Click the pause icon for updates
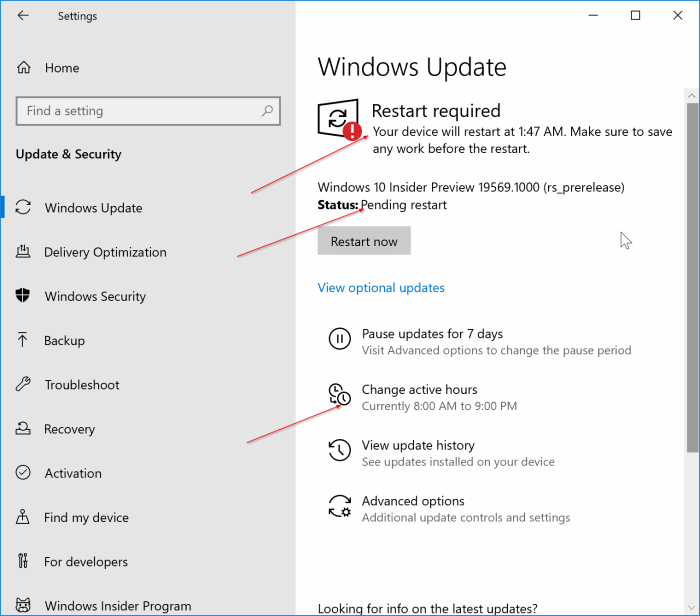700x616 pixels. pyautogui.click(x=340, y=339)
